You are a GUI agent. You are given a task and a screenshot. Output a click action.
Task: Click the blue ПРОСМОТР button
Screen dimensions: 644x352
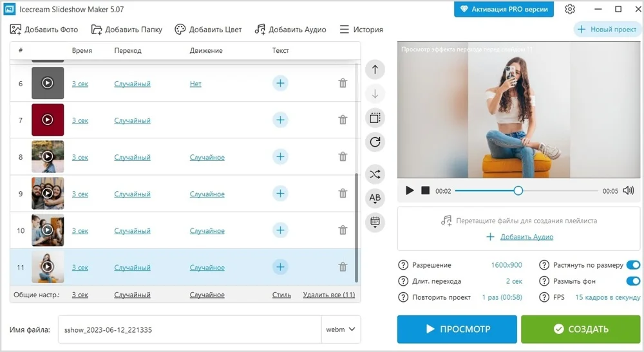coord(457,329)
